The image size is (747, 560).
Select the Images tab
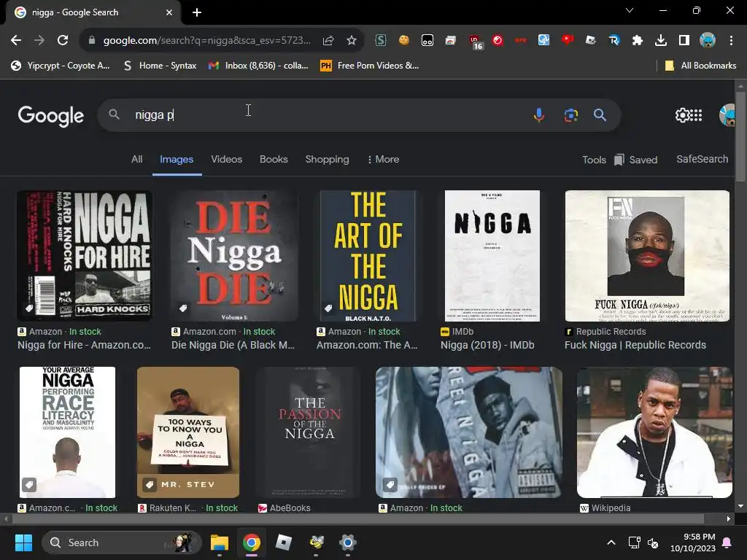(177, 160)
